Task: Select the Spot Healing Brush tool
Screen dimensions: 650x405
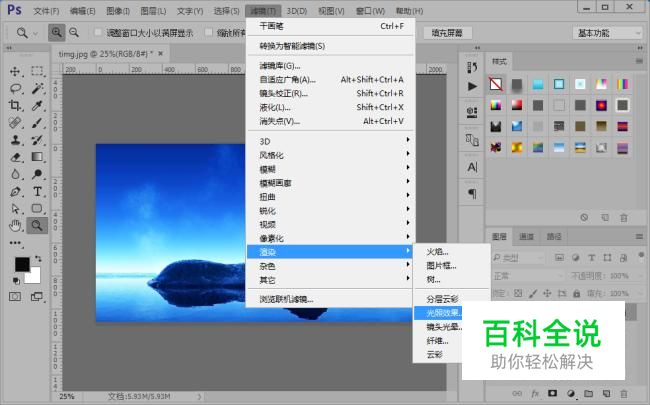Action: [x=15, y=123]
